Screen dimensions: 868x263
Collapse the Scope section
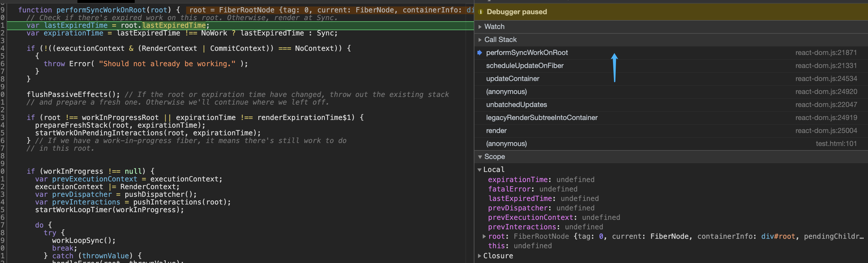click(x=494, y=157)
